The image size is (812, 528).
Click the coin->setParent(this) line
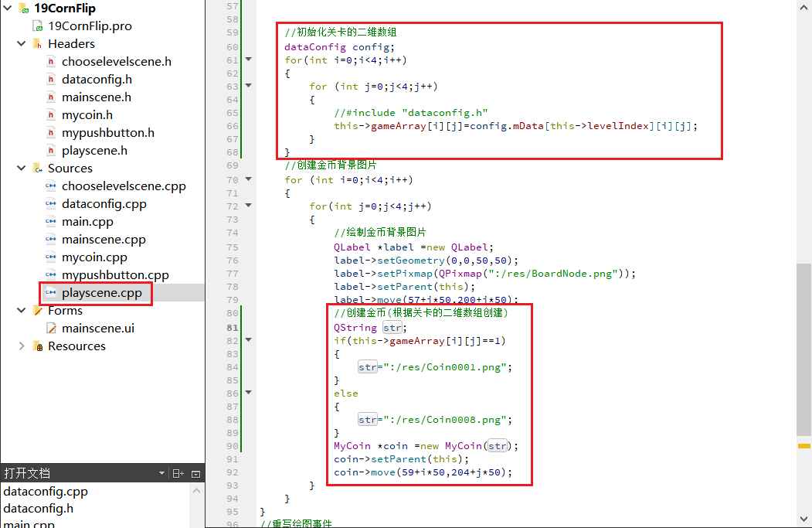tap(401, 459)
